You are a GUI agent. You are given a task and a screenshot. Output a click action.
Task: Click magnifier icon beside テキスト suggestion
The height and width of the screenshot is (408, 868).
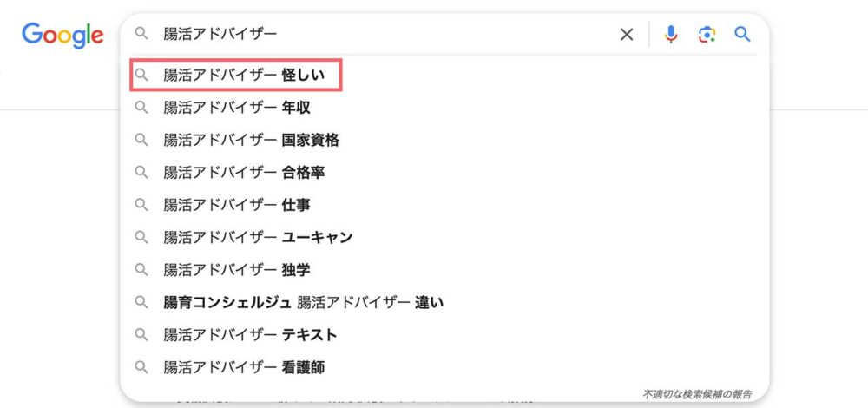point(141,335)
